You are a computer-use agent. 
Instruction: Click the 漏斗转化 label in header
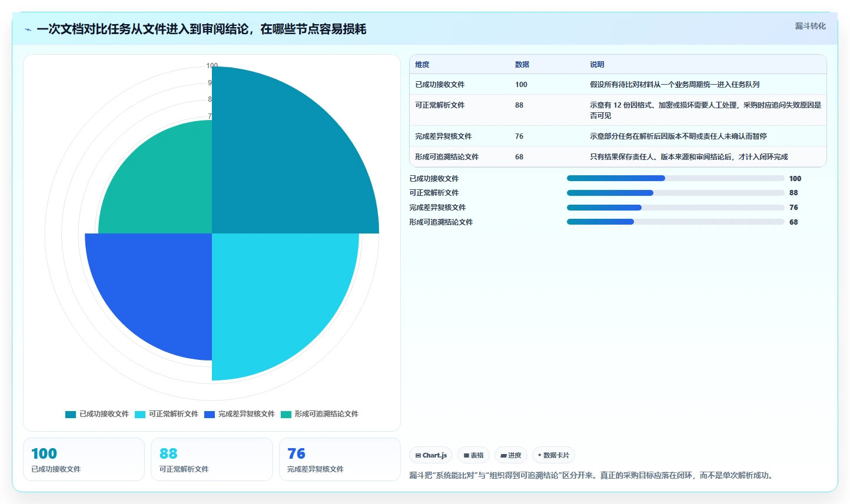pyautogui.click(x=810, y=26)
